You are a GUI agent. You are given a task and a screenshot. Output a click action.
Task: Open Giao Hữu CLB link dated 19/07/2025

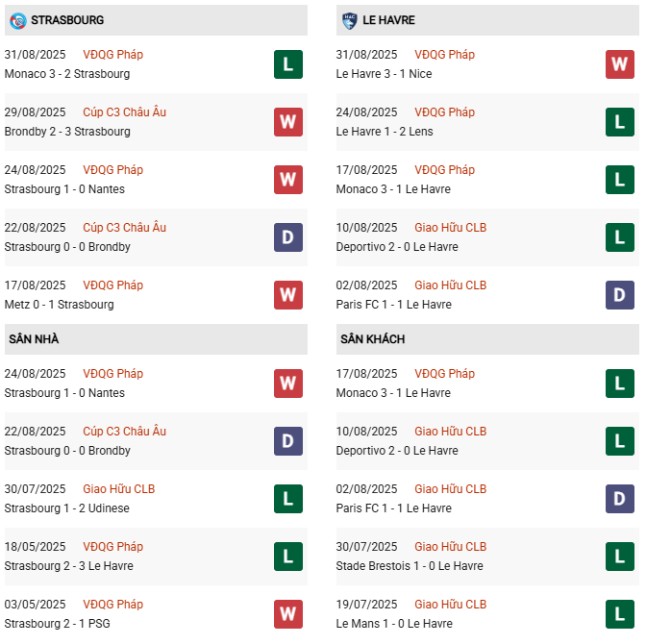(450, 605)
